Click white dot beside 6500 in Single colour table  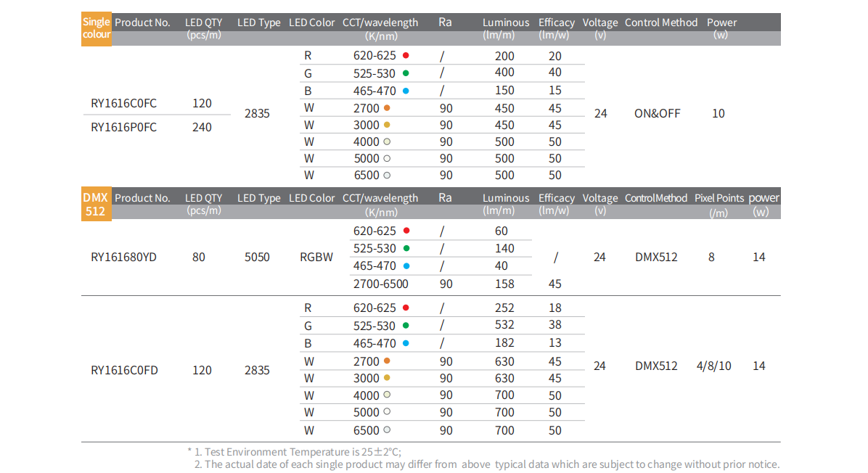(x=388, y=175)
